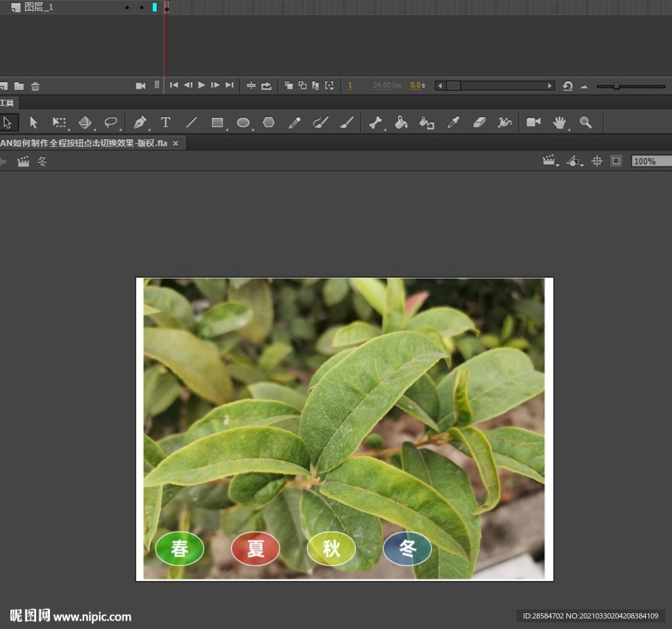The height and width of the screenshot is (629, 672).
Task: Click the timeline zoom slider handle
Action: coord(616,86)
